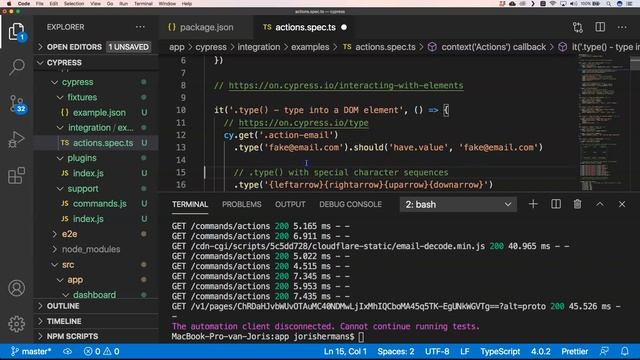The width and height of the screenshot is (640, 360).
Task: Select actions.spec.ts in the file tree
Action: pos(103,143)
